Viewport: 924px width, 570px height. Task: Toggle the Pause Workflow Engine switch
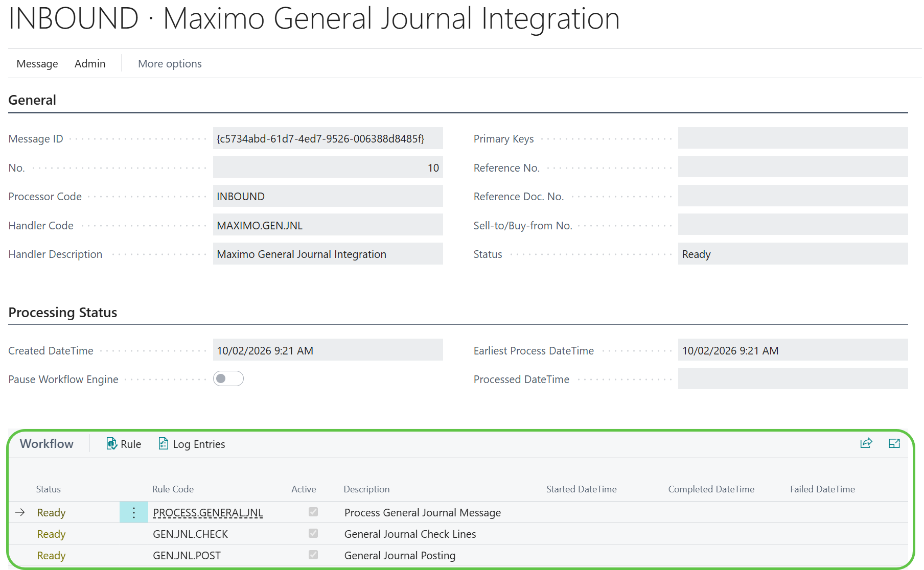coord(228,378)
